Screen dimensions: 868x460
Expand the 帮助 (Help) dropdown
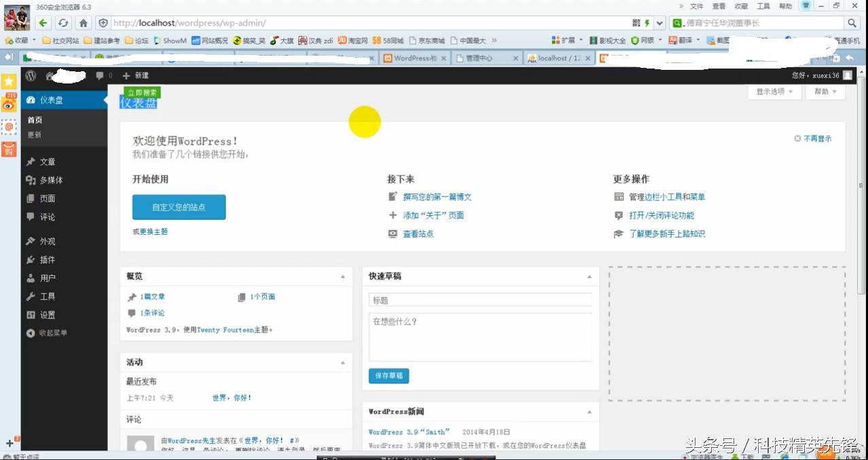point(823,91)
